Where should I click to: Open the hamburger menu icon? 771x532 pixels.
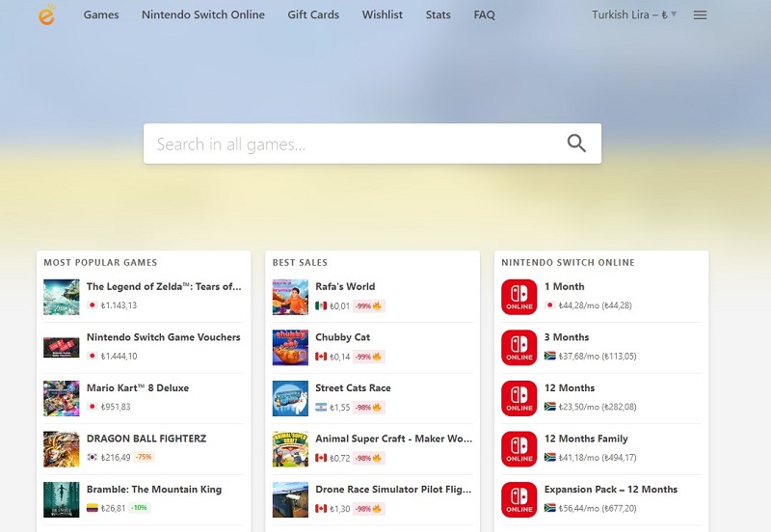pos(701,15)
